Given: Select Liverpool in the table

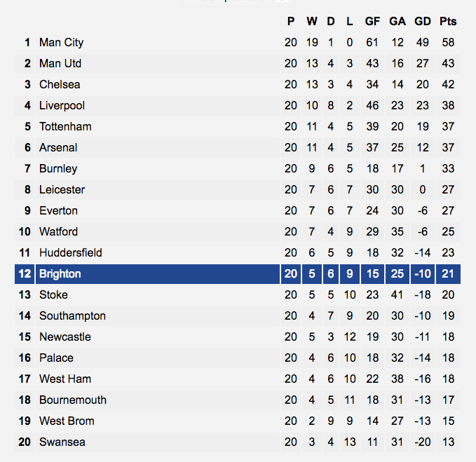Looking at the screenshot, I should pyautogui.click(x=62, y=106).
